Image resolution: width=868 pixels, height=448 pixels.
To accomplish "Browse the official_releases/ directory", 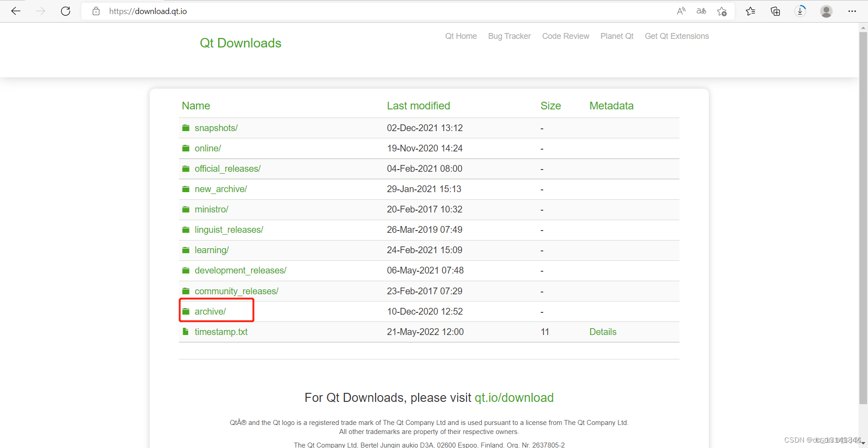I will coord(227,169).
